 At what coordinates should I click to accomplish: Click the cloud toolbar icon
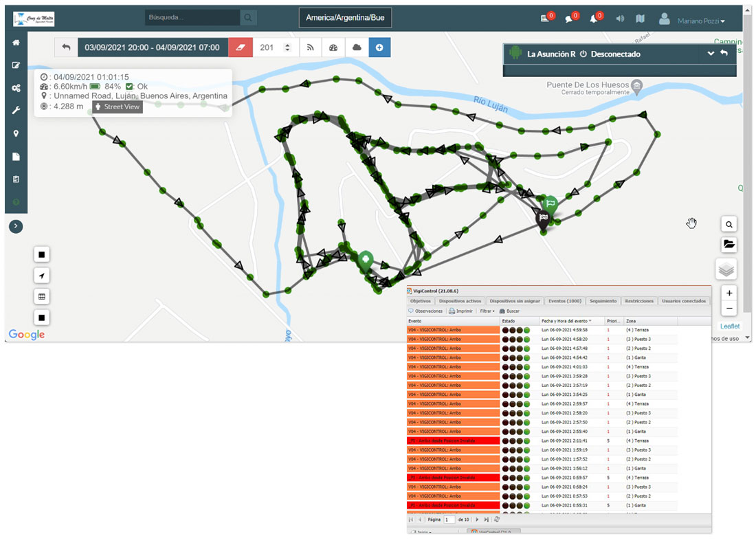coord(357,47)
